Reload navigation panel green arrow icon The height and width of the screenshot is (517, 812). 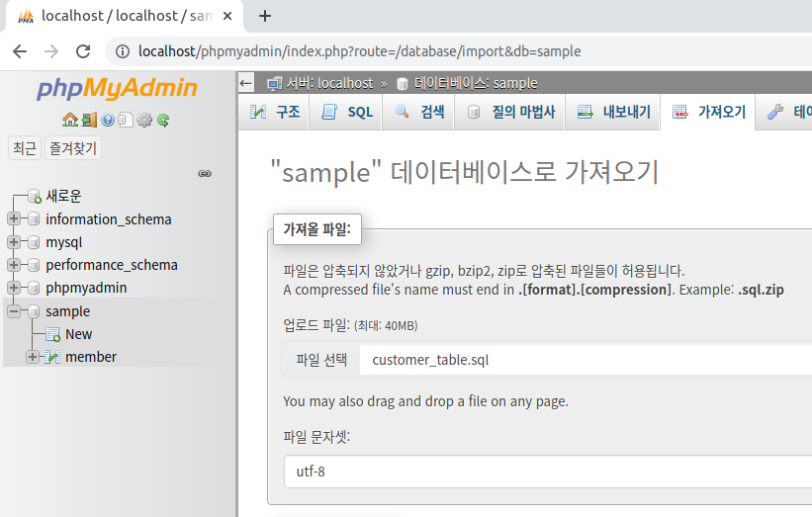coord(163,120)
